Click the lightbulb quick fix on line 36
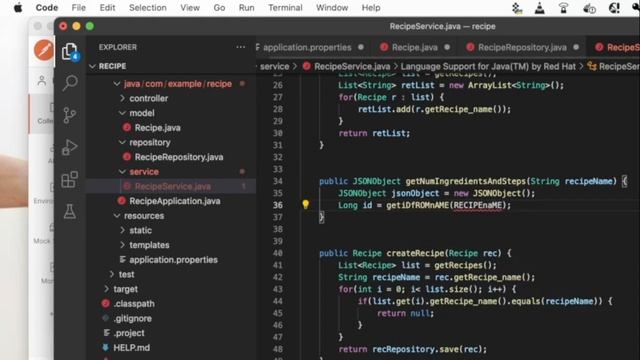 coord(305,204)
